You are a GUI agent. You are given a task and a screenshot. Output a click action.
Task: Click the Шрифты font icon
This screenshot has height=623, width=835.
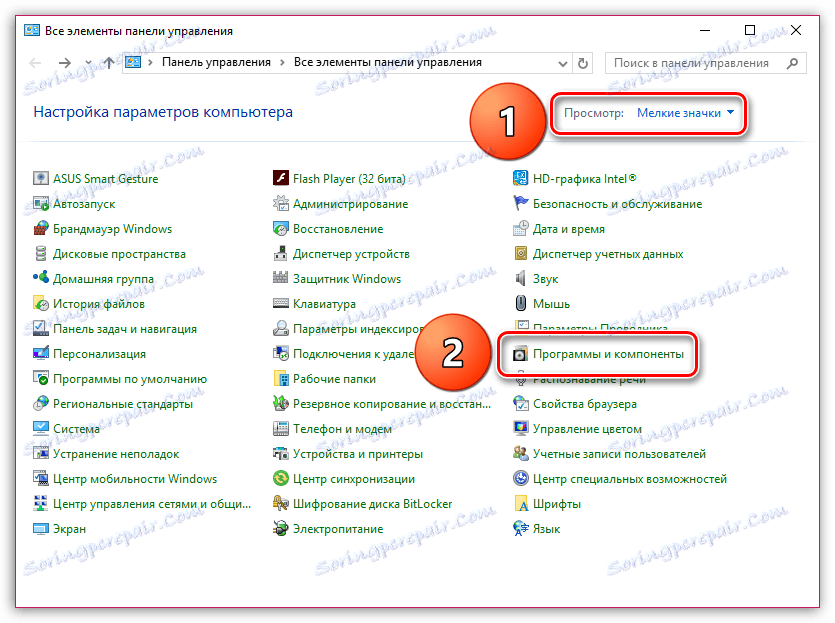(x=520, y=504)
